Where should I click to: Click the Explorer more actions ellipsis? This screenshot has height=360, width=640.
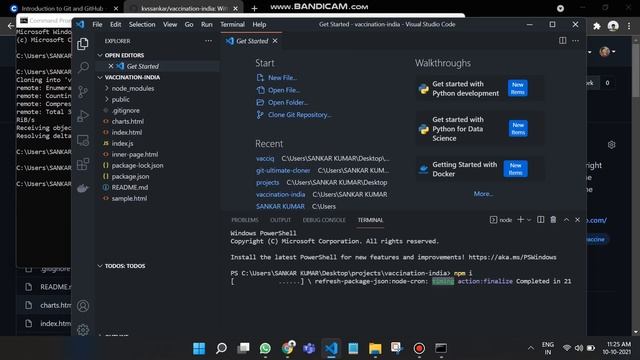coord(208,41)
